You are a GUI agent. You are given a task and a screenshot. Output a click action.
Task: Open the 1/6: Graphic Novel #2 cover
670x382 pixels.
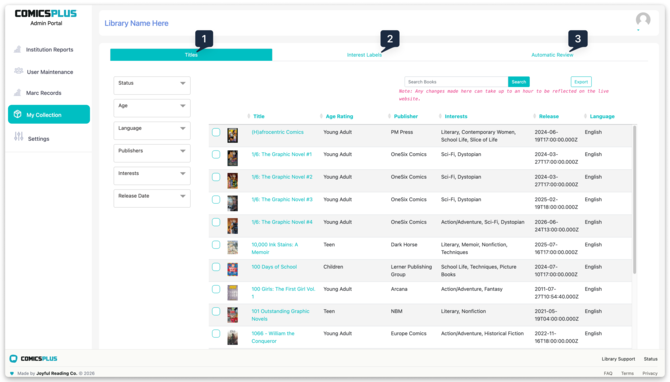coord(232,181)
